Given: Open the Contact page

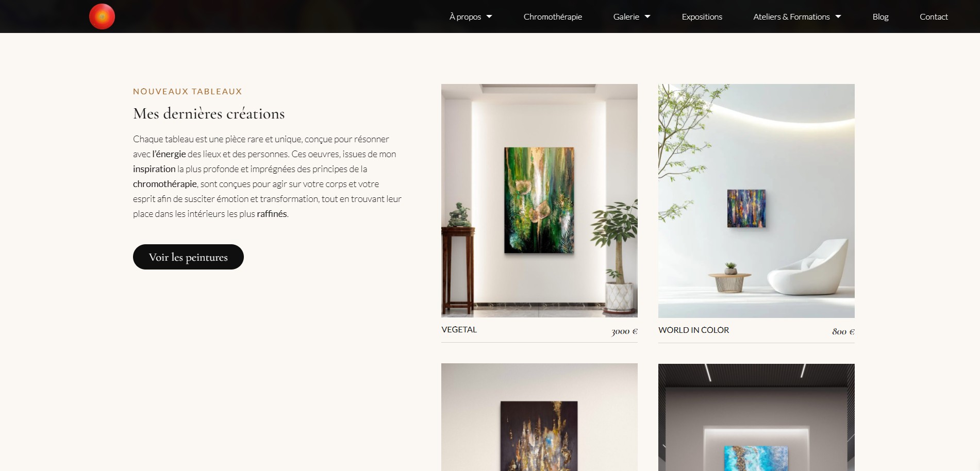Looking at the screenshot, I should click(x=934, y=16).
